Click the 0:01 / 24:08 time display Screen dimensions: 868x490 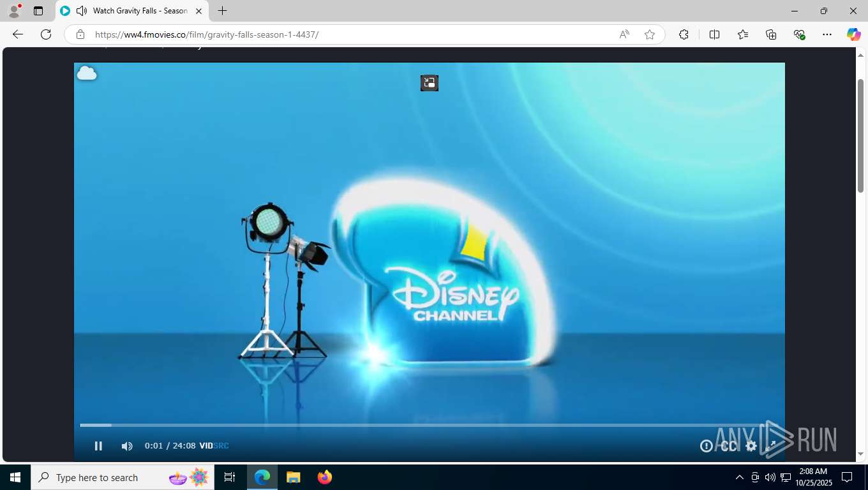click(170, 446)
